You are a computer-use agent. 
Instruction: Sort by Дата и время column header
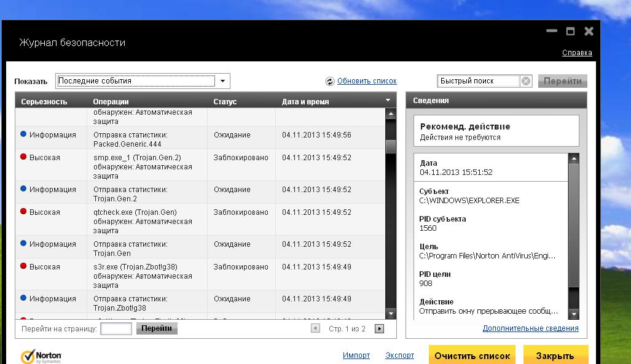point(305,101)
